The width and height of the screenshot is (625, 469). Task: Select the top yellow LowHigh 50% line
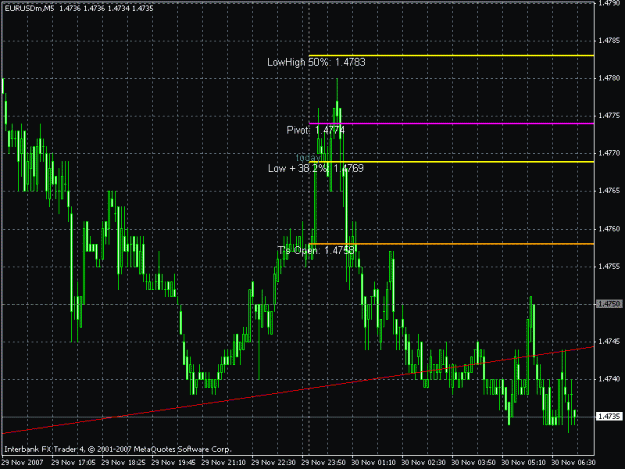coord(452,55)
